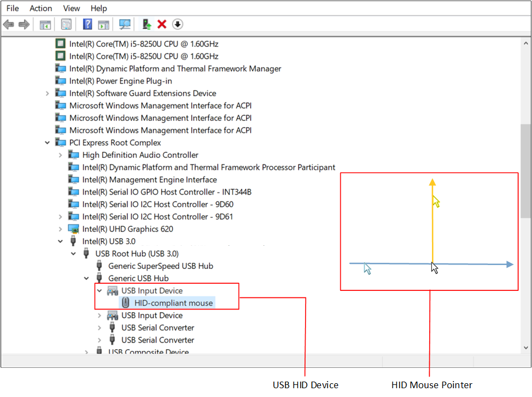Click the icon beside Serial IO I2C Host Controller - 9D60
This screenshot has height=397, width=532.
(x=74, y=204)
